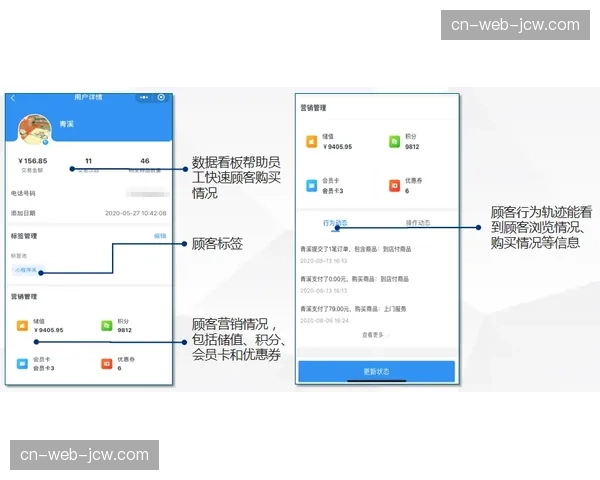Tap ¥9405.95 balance on the 更新状态 screen
The height and width of the screenshot is (480, 600).
(x=337, y=147)
